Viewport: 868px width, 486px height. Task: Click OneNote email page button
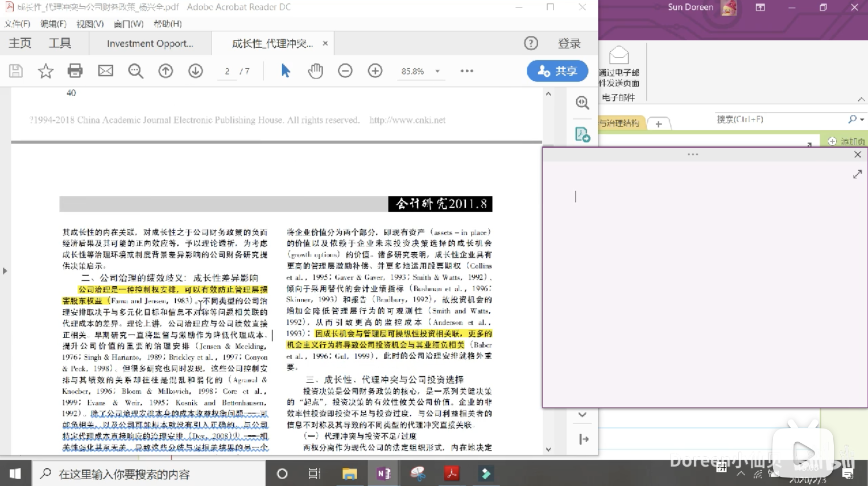click(x=619, y=67)
